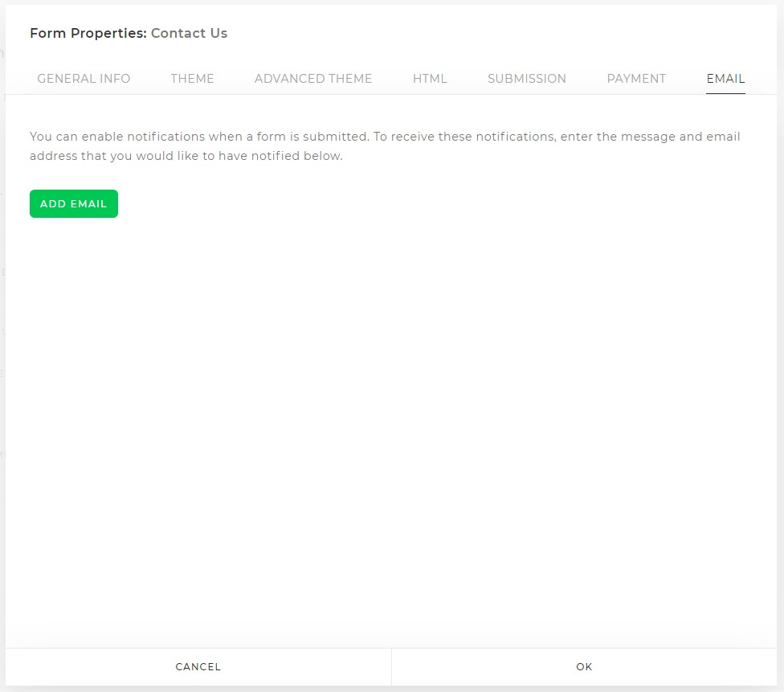Screen dimensions: 784x692
Task: Click the green Add Email button
Action: (x=74, y=203)
